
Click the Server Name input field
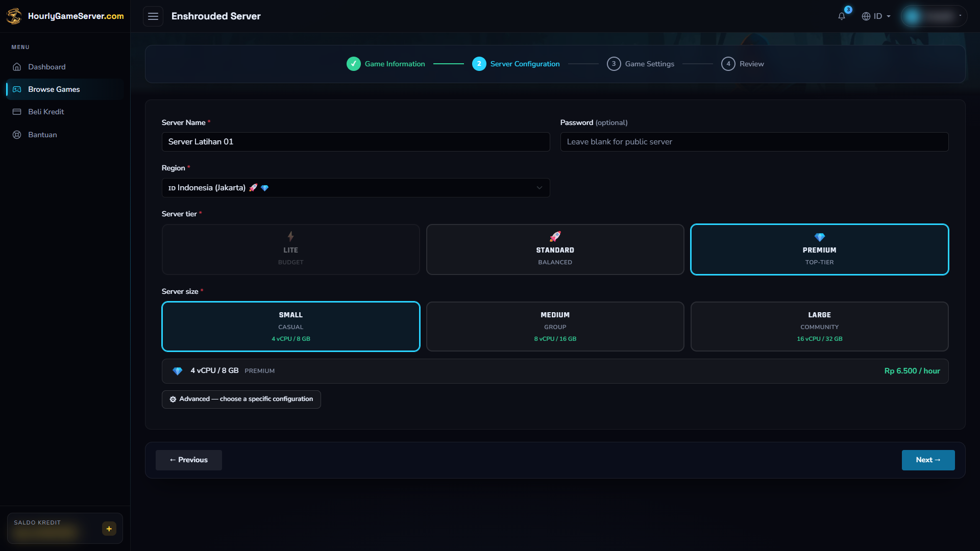pos(356,142)
